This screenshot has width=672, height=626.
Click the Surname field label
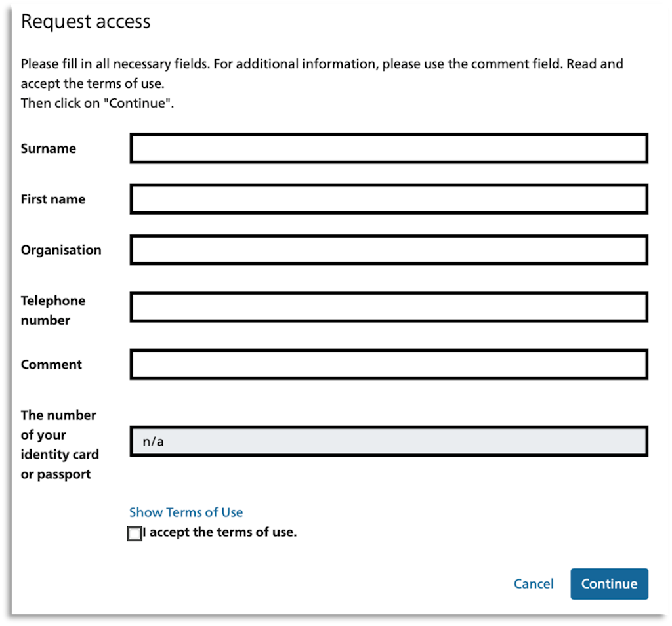click(48, 148)
